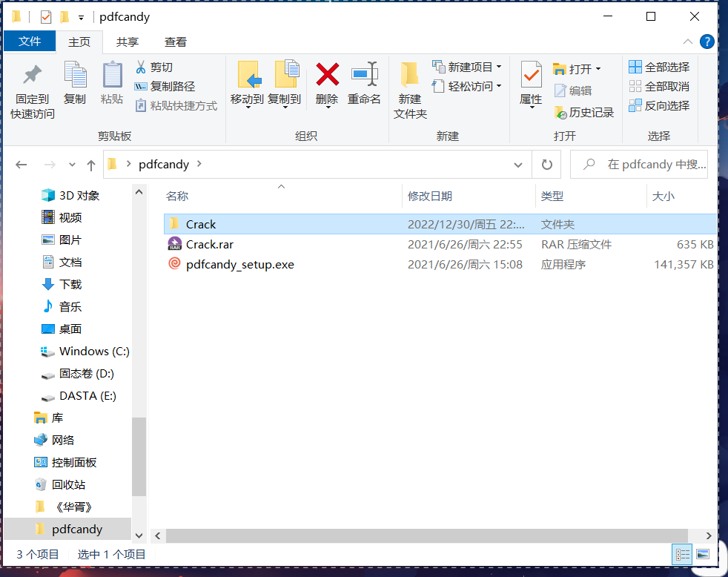Open the 打开 dropdown arrow

[x=598, y=69]
